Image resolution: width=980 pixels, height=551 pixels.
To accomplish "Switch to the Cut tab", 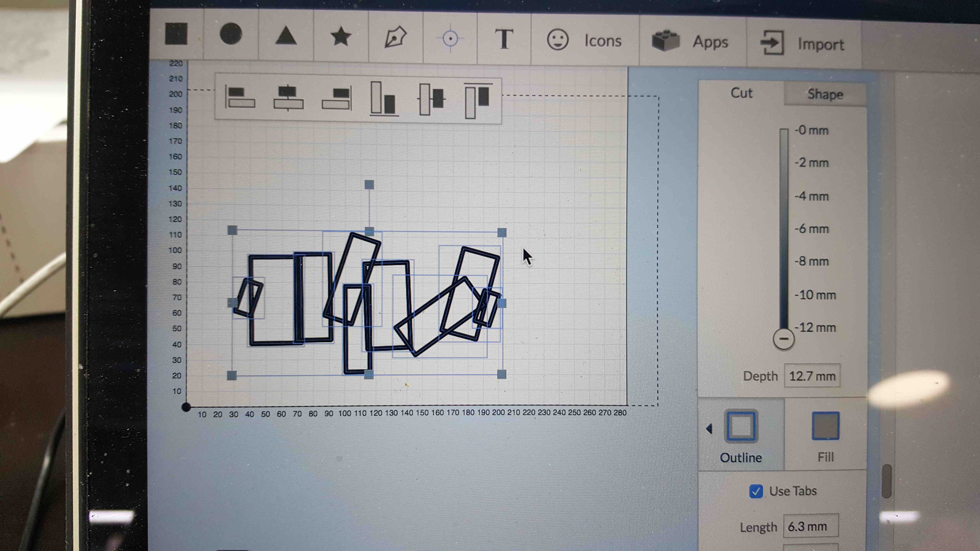I will (741, 93).
